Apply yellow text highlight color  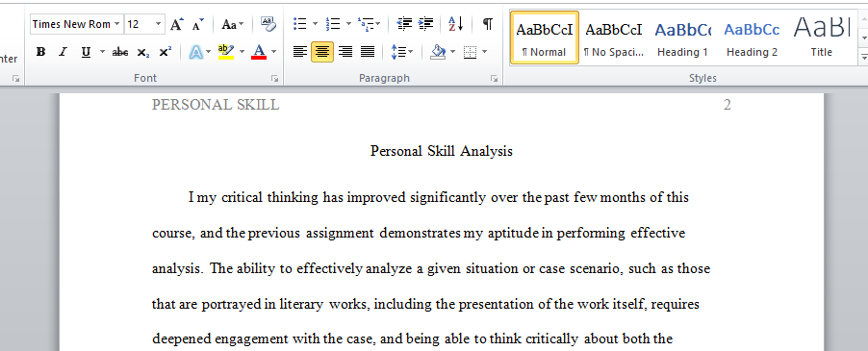pyautogui.click(x=226, y=53)
